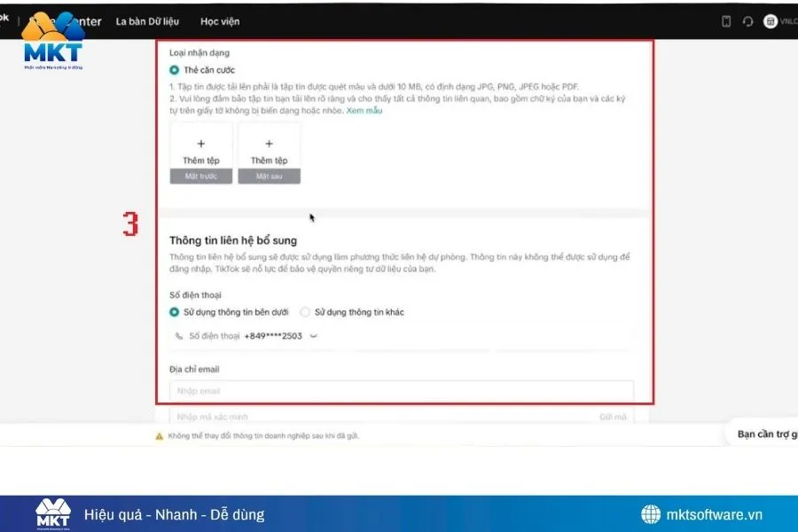Select Sử dụng thông tin bên dưới
This screenshot has width=798, height=532.
[x=175, y=312]
